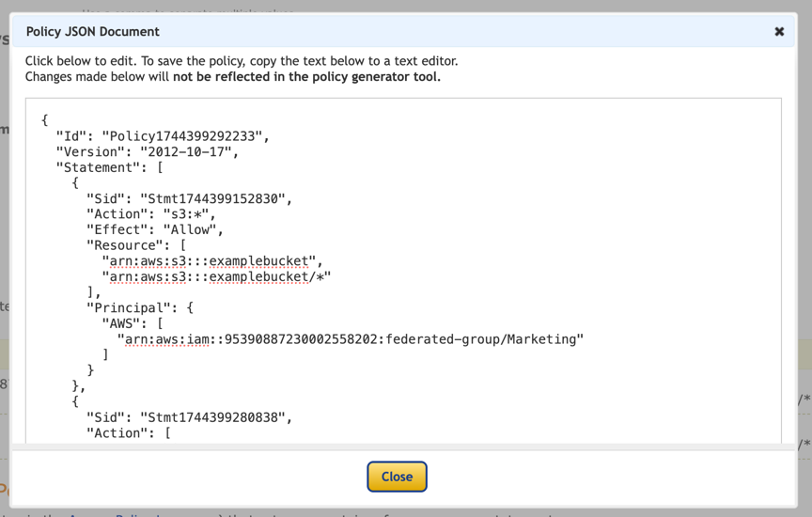
Task: Click the "Statement": [ line
Action: [109, 167]
